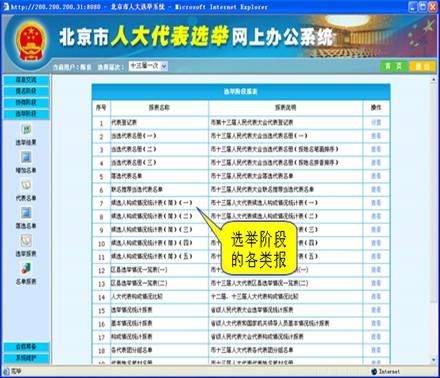Click the blue table title bar 选举阶段报表
440x378 pixels.
[241, 92]
